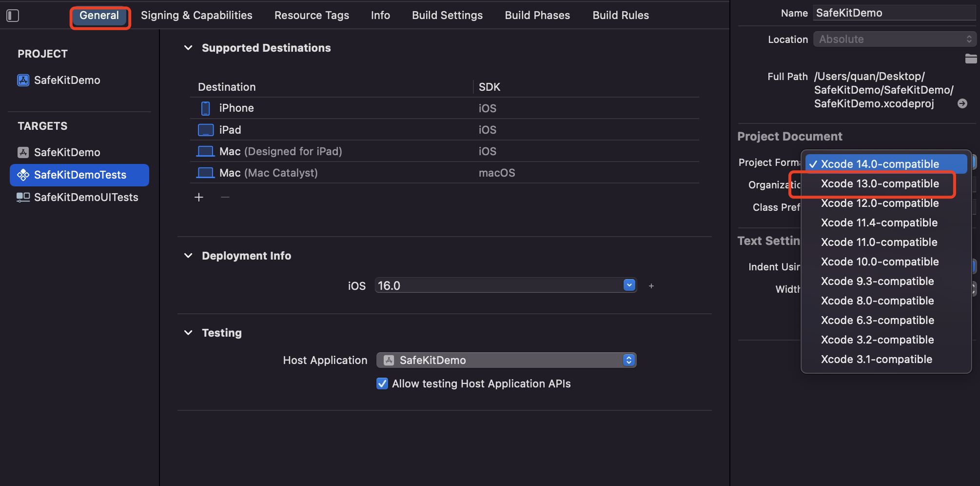
Task: Choose project location with the folder icon
Action: coord(971,59)
